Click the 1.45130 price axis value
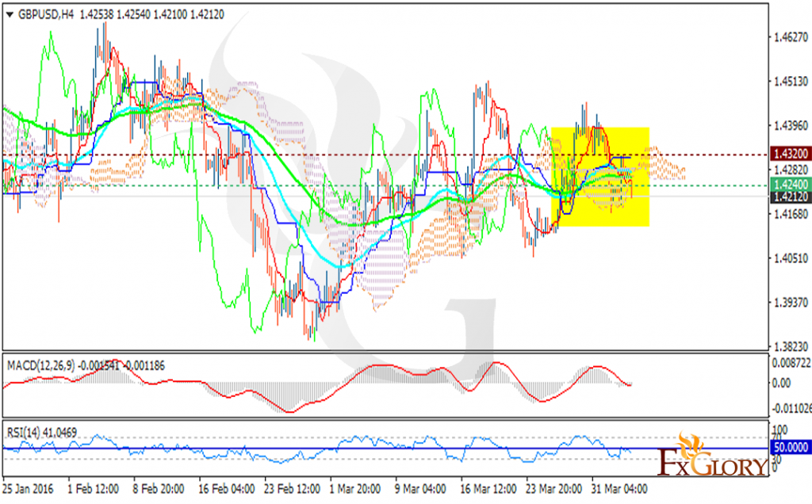 (x=791, y=82)
